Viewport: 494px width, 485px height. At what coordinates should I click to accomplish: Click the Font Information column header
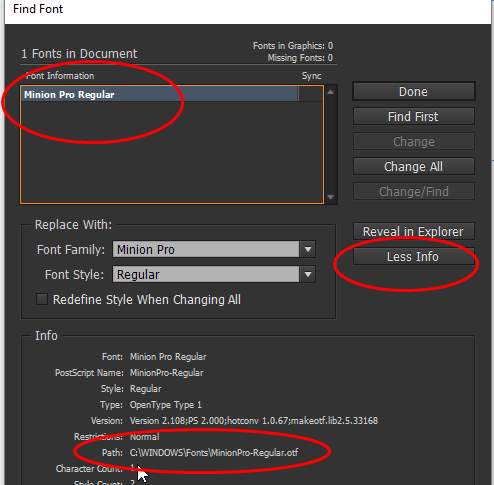[60, 76]
